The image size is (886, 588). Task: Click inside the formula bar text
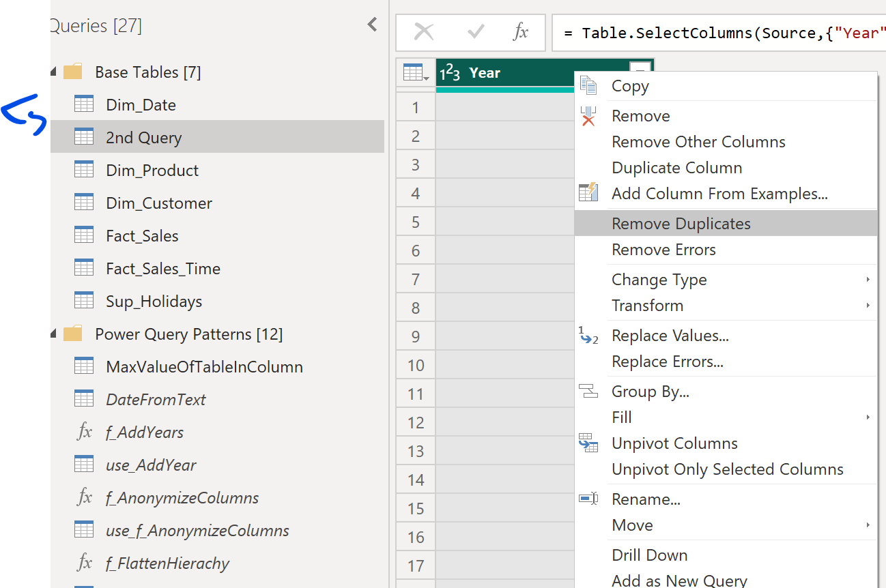click(719, 33)
